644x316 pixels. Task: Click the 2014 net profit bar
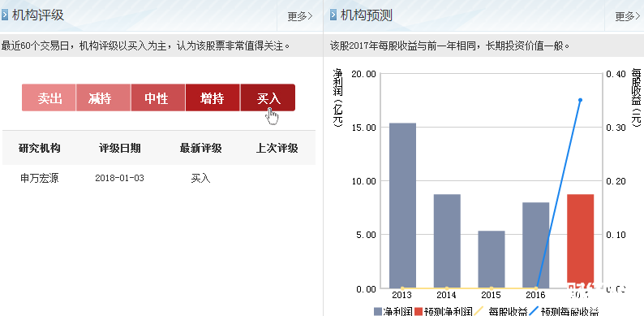click(x=447, y=241)
